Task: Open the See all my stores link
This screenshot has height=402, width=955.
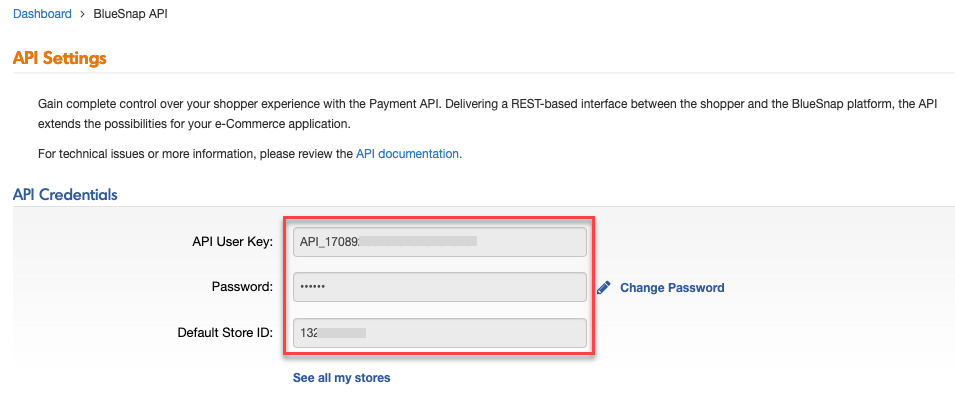Action: tap(342, 378)
